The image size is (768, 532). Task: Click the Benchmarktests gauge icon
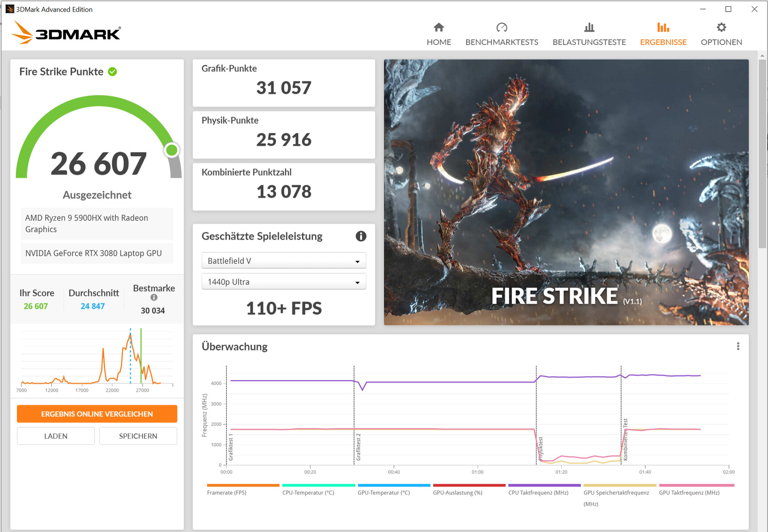(502, 27)
